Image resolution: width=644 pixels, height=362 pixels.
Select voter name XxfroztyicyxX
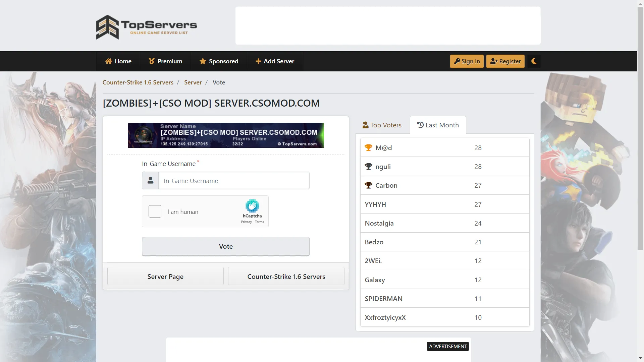[385, 317]
